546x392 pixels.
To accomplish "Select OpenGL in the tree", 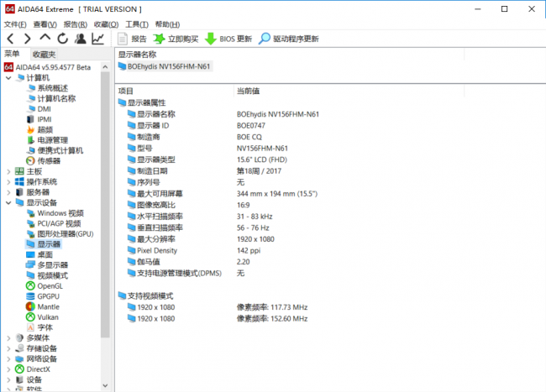I will coord(49,285).
